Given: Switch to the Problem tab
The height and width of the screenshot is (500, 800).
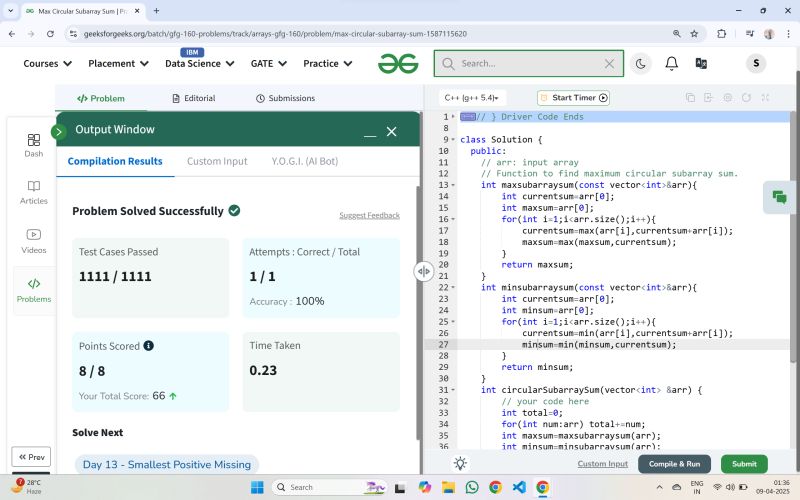Looking at the screenshot, I should click(x=101, y=98).
